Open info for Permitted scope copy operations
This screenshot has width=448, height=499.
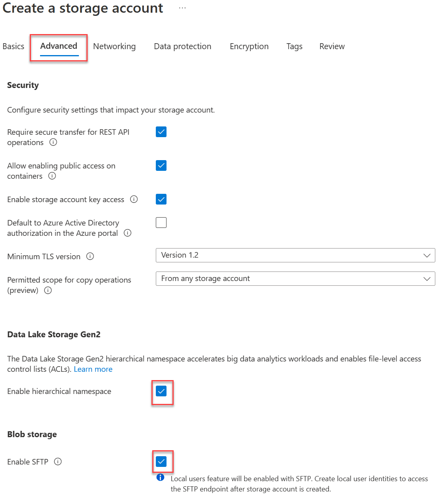[x=48, y=291]
